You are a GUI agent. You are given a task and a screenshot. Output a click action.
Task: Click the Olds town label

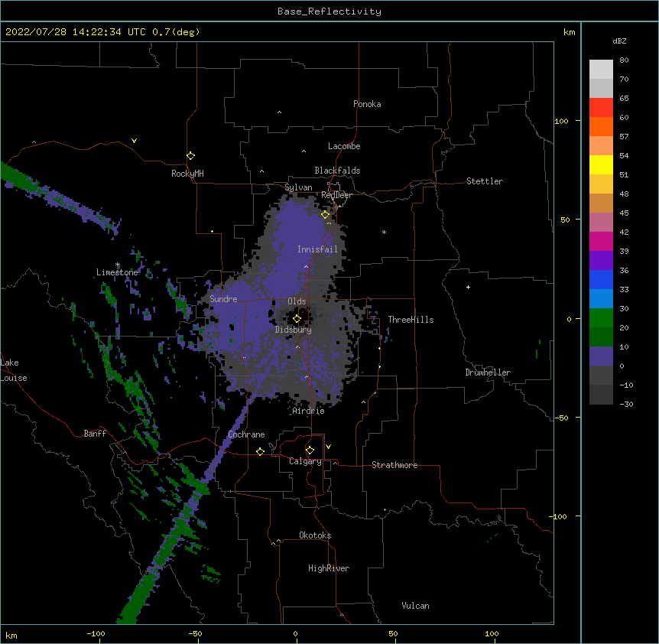pos(297,301)
